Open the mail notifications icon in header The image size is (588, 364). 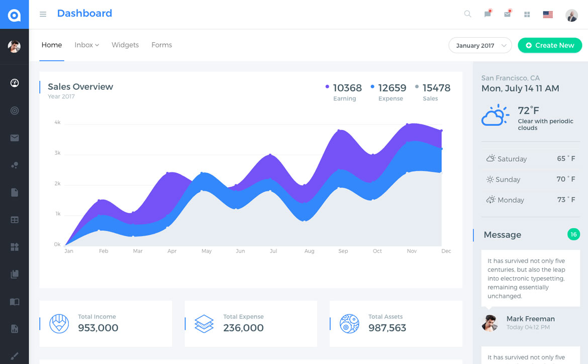click(508, 14)
